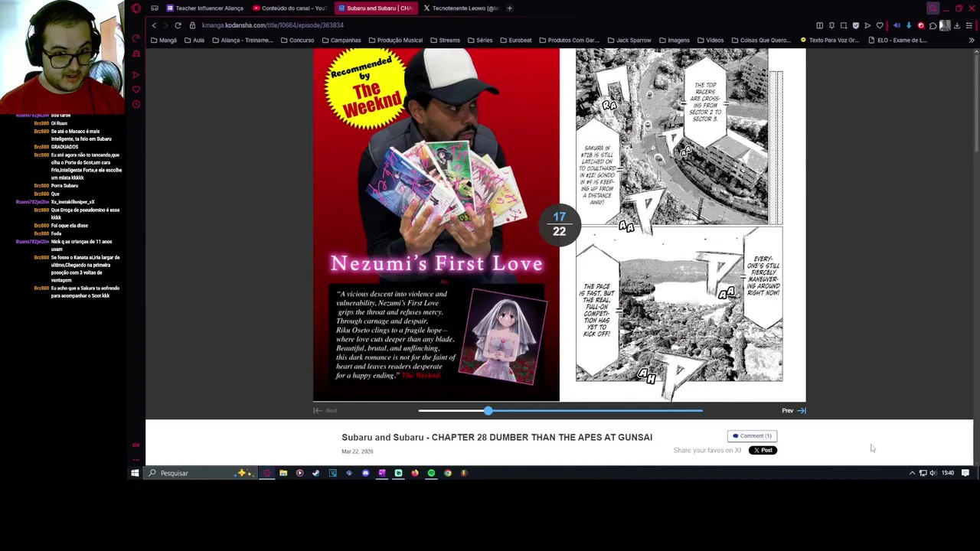Open Opera easy setup menu icon

[969, 25]
